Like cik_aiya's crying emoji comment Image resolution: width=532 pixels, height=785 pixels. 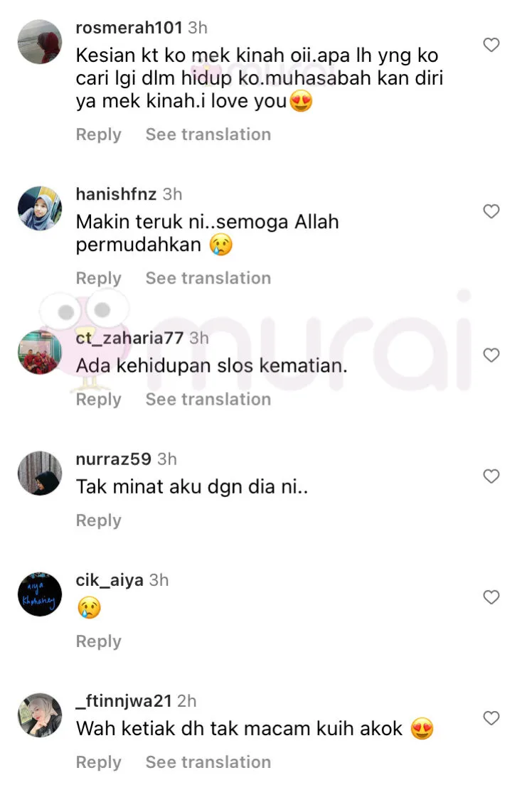click(491, 597)
